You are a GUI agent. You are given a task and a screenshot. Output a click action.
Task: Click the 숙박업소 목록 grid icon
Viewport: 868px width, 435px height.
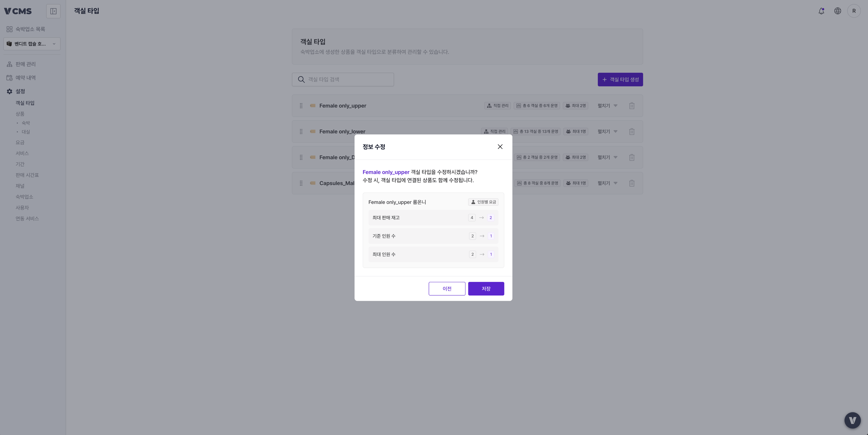click(x=10, y=29)
